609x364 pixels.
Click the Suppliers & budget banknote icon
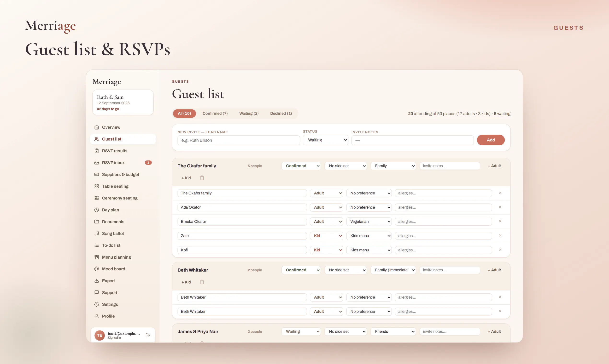[x=97, y=174]
